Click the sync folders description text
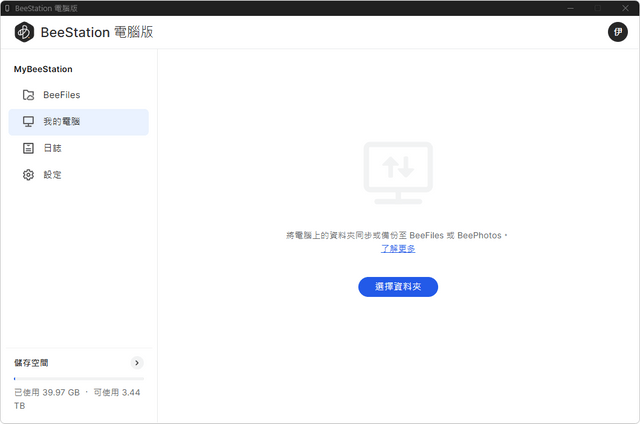This screenshot has height=424, width=640. (396, 235)
